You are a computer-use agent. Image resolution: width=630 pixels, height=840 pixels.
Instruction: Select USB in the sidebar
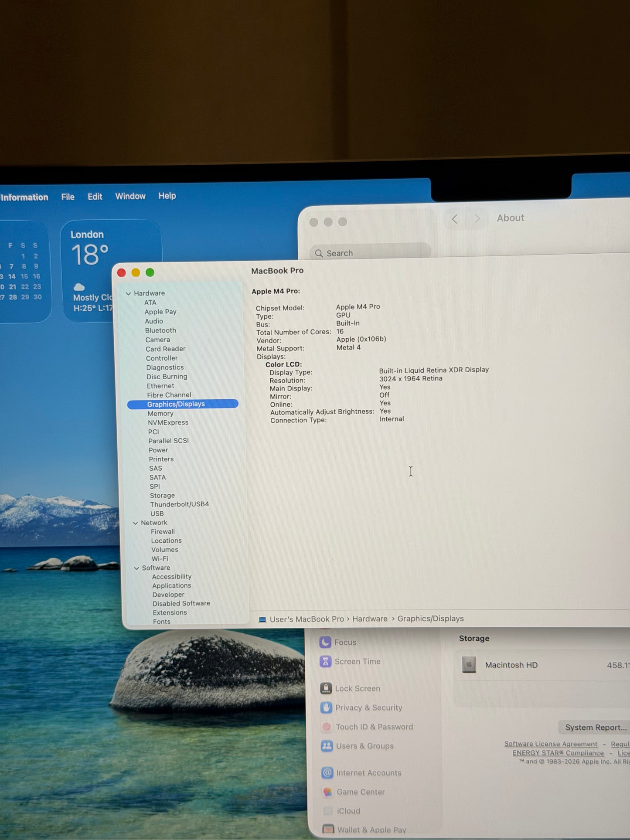pyautogui.click(x=157, y=514)
